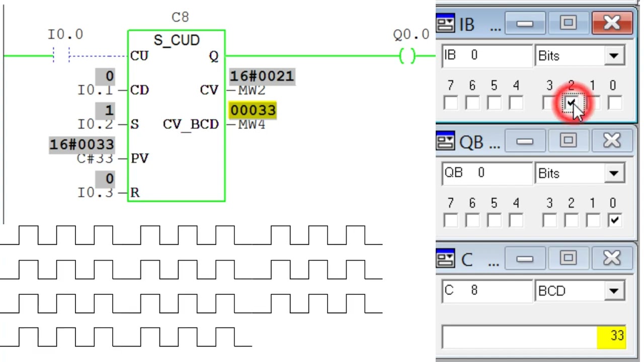The width and height of the screenshot is (644, 362).
Task: Toggle bit 0 checkbox in IB window
Action: pos(614,103)
